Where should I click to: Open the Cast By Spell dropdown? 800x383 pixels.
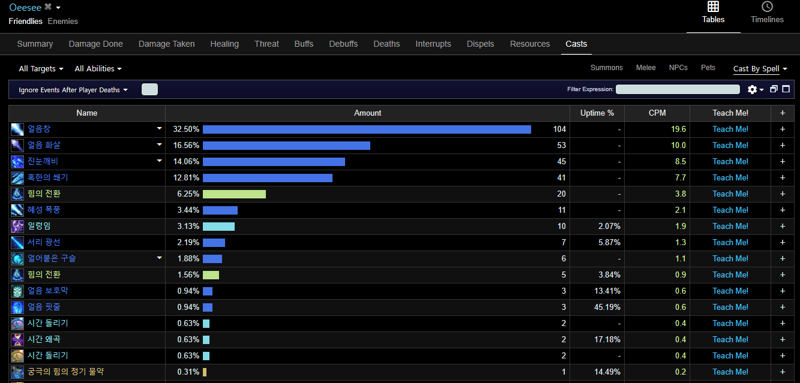[x=760, y=69]
